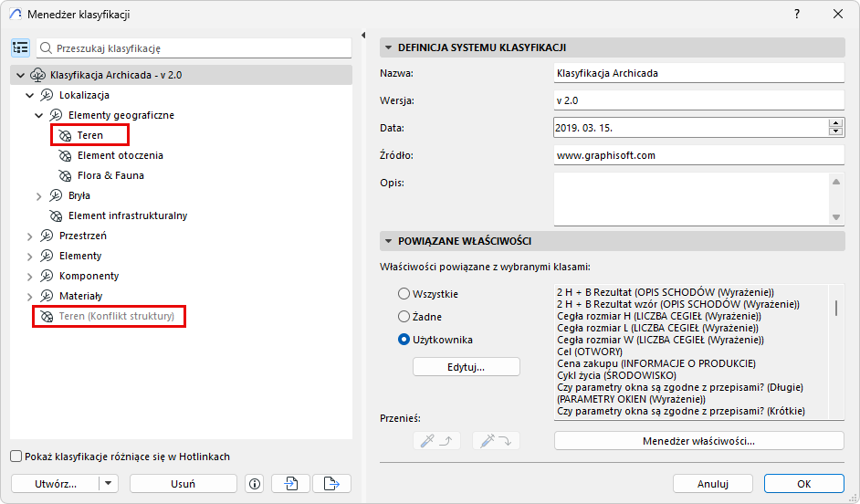Select 'Cena zakupu (INFORMACJE O PRODUKCIE)' property

tap(656, 363)
